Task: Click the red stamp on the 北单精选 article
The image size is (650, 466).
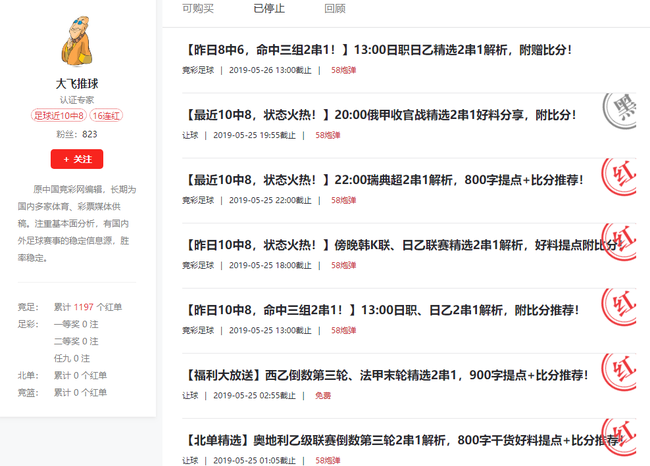Action: (624, 438)
